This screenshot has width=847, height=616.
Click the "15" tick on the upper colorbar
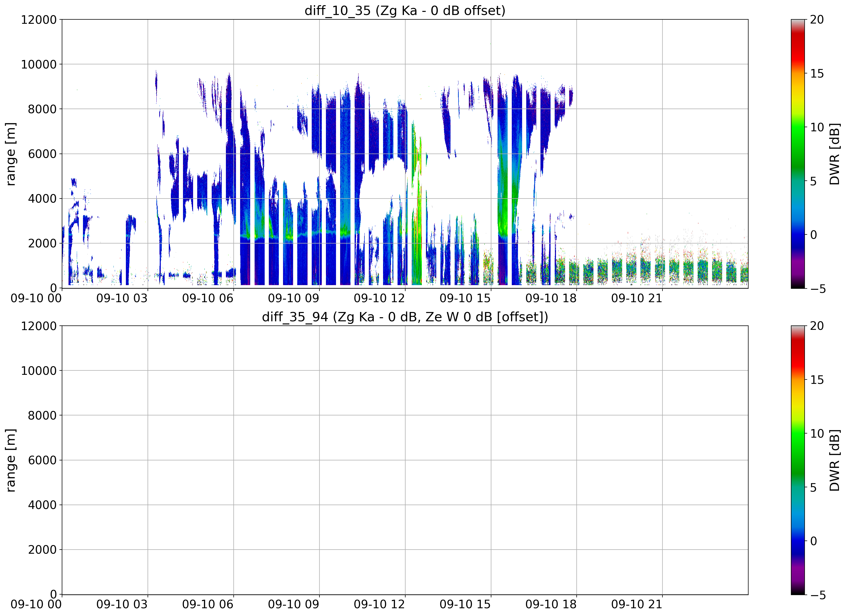(817, 74)
